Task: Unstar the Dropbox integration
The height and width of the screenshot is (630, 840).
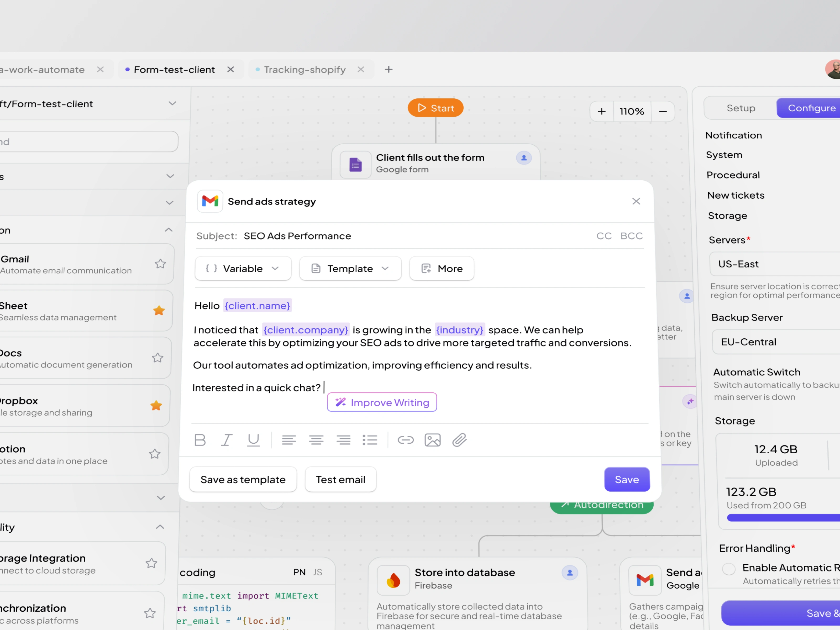Action: point(156,406)
